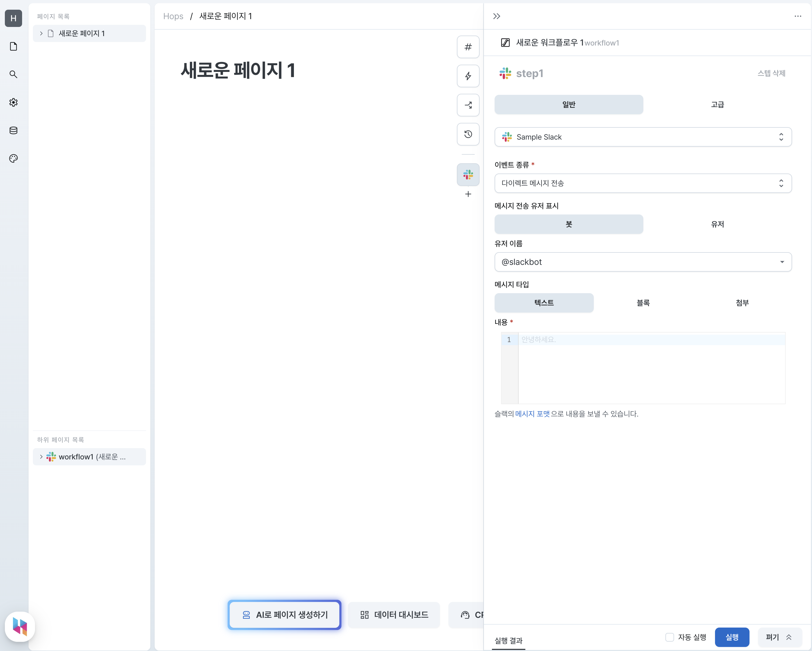Open the 이벤트 종류 dropdown
Viewport: 812px width, 651px height.
[643, 183]
